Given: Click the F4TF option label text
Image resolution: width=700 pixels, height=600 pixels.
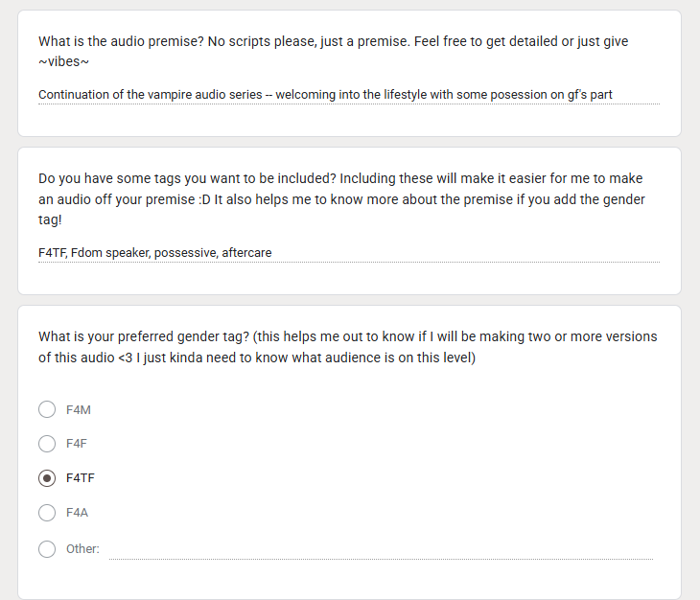Looking at the screenshot, I should (81, 478).
